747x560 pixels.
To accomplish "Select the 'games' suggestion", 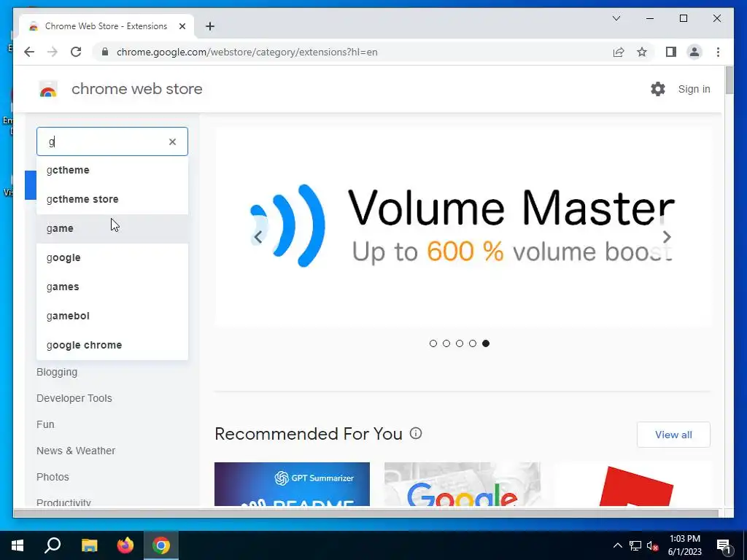I will point(112,287).
